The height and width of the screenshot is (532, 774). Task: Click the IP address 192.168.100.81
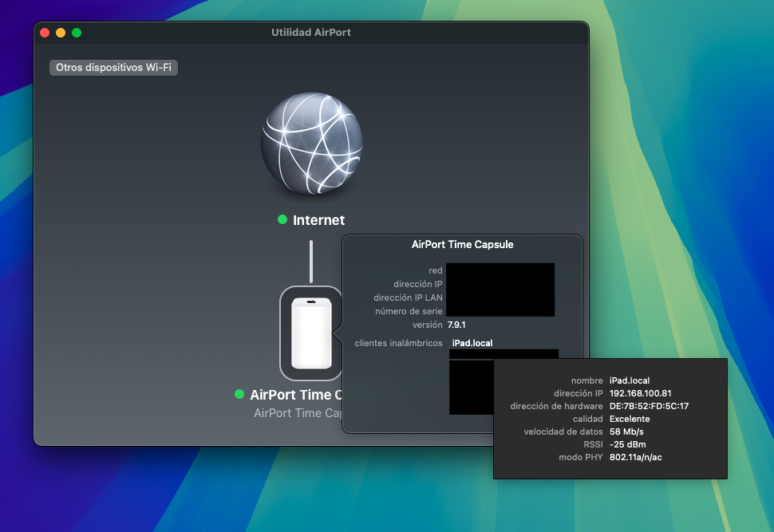coord(640,393)
